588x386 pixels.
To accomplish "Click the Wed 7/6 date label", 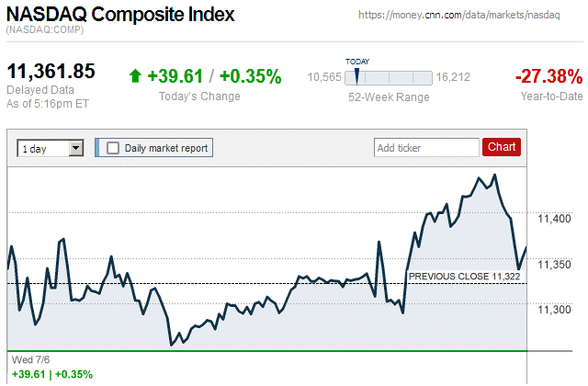I will coord(28,359).
